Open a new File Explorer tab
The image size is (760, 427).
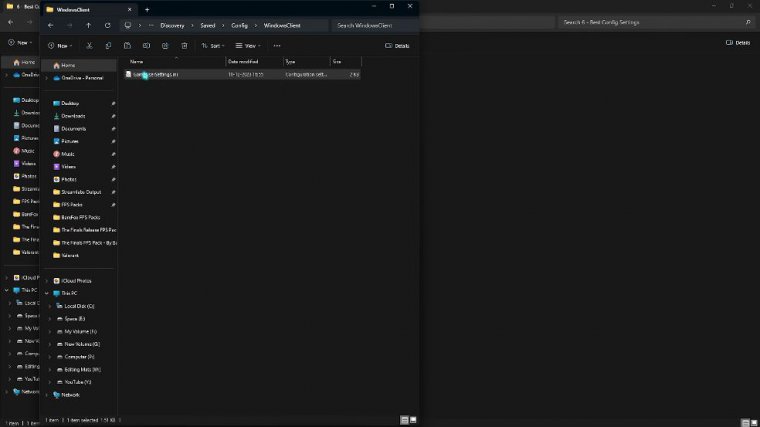click(147, 9)
